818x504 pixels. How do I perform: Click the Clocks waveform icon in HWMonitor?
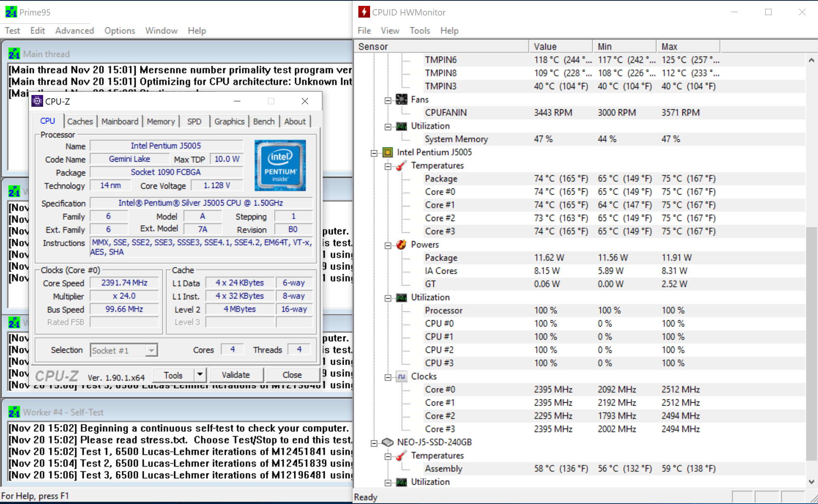(x=401, y=376)
